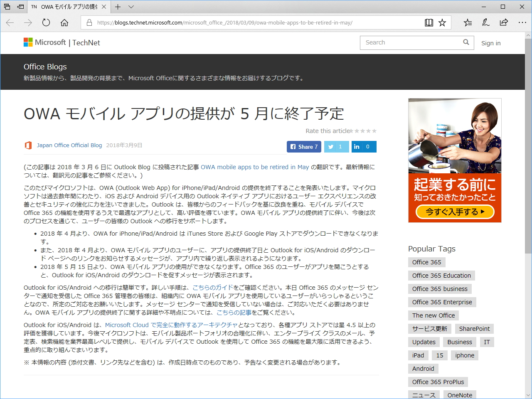Toggle reading view for this article

[x=429, y=22]
